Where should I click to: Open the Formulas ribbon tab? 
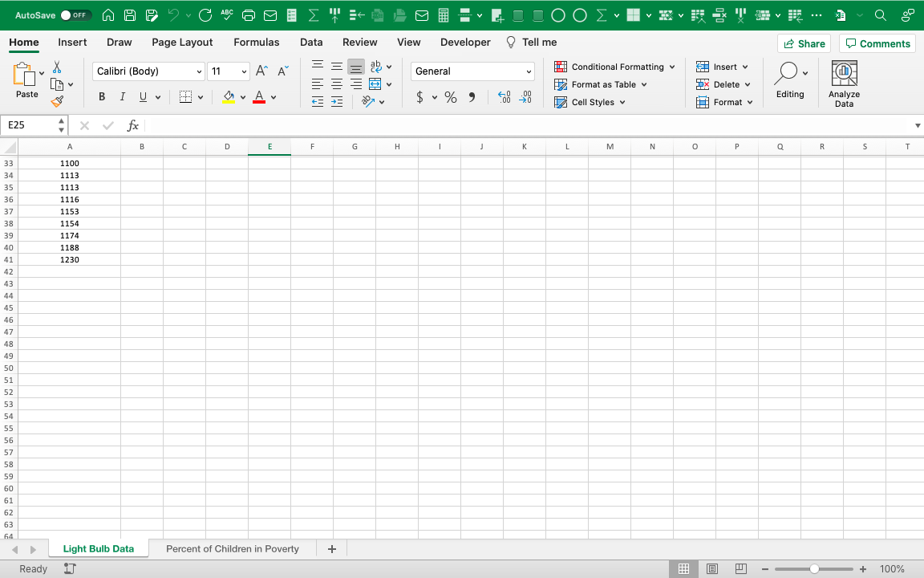pos(257,43)
